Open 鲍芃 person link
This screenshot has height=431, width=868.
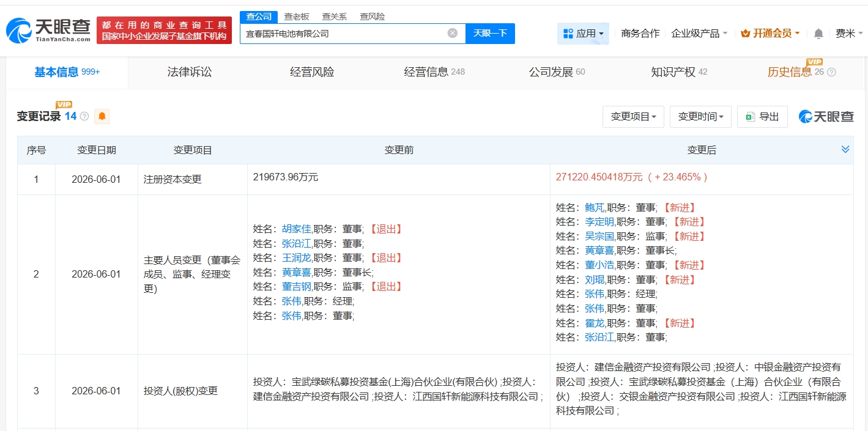594,208
